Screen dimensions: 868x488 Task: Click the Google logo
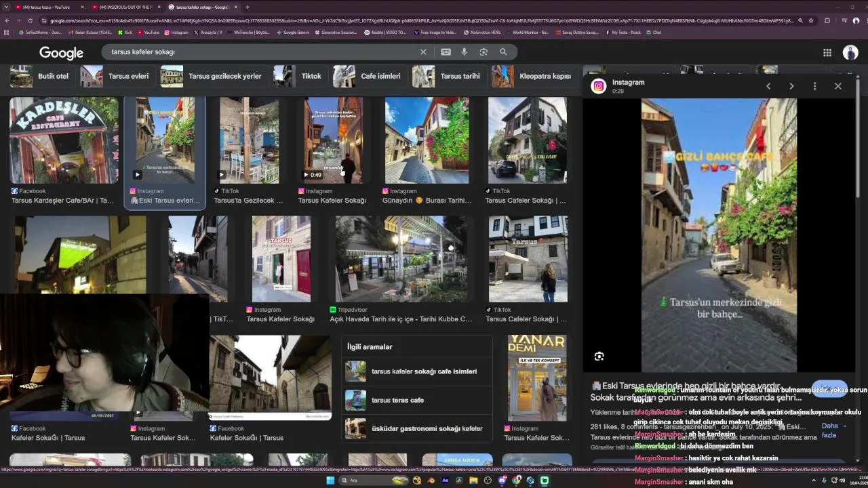click(61, 53)
